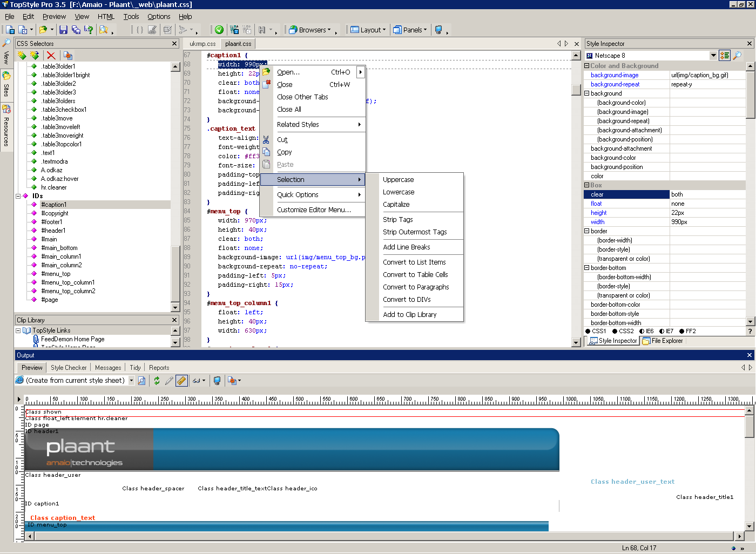Click the magnifier icon in Style Inspector
This screenshot has width=756, height=554.
point(737,55)
